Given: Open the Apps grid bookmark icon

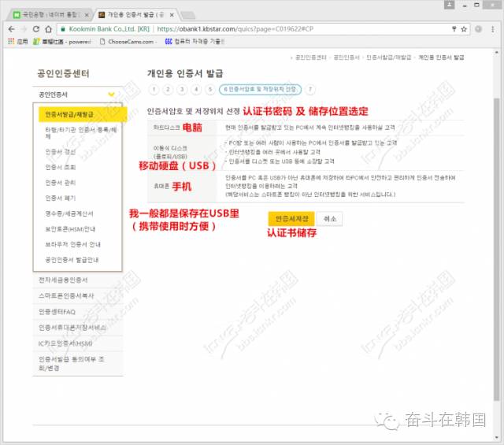Looking at the screenshot, I should tap(11, 42).
